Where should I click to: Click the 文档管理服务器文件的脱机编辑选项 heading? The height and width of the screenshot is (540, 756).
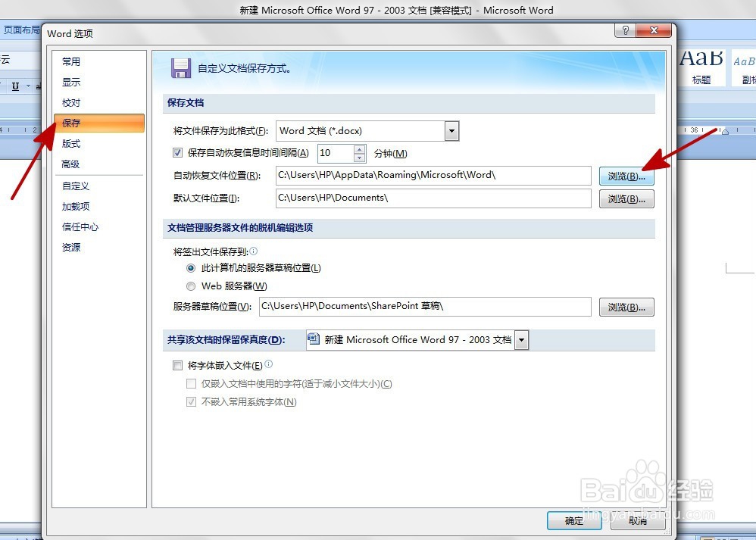pos(240,227)
